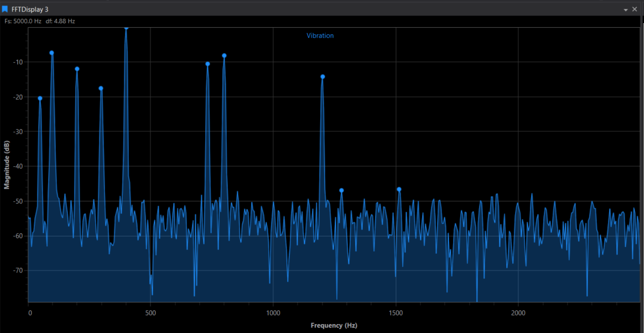
Task: Click the 1500 frequency tick label
Action: 396,313
